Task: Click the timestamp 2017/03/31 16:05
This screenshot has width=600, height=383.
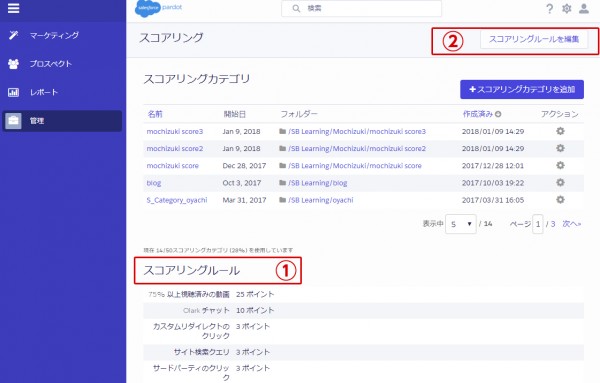Action: [x=493, y=200]
